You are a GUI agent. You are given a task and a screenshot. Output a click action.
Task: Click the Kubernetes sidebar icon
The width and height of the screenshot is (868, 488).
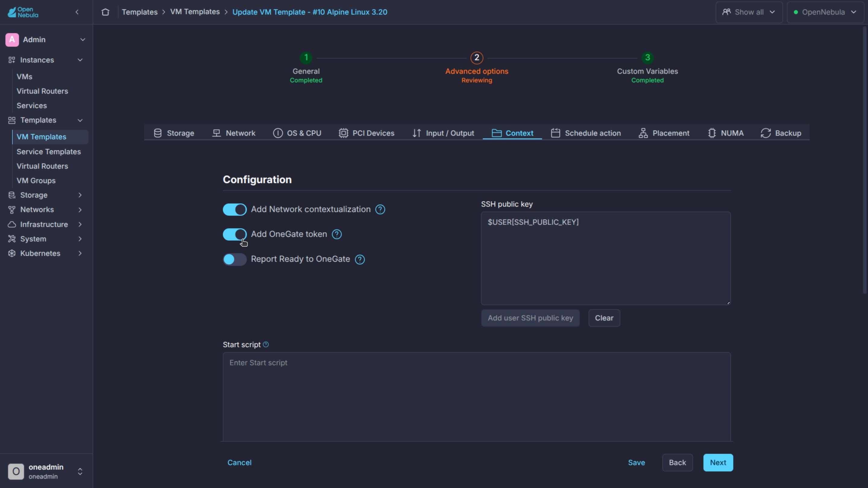point(12,253)
